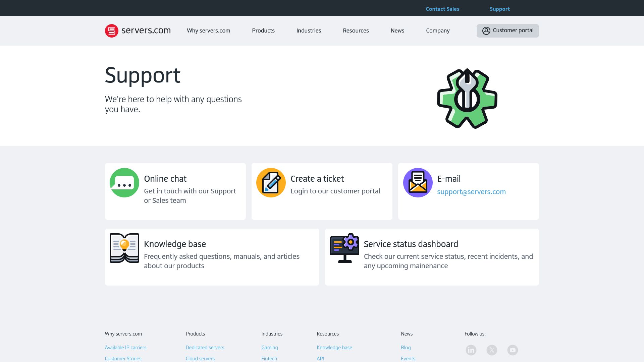Viewport: 644px width, 362px height.
Task: Open the LinkedIn social icon in footer
Action: 471,350
